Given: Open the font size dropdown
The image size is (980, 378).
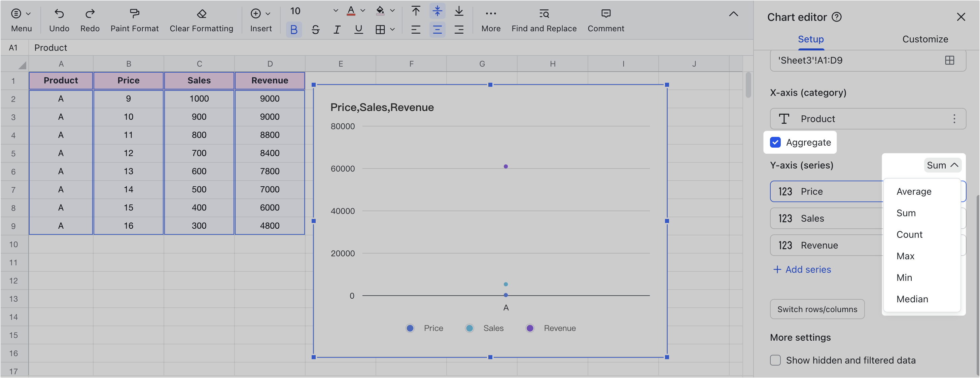Looking at the screenshot, I should pos(335,11).
